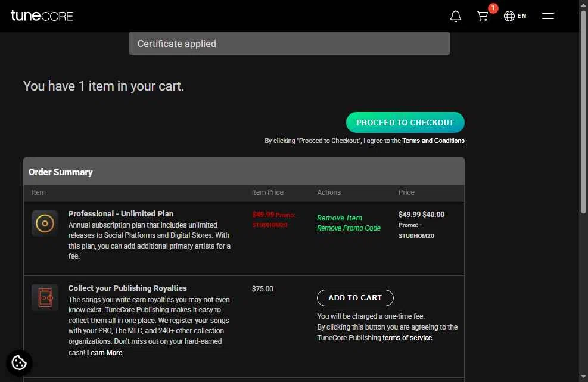Click the $49.99 $40.00 price text
The height and width of the screenshot is (382, 588).
[x=421, y=215]
